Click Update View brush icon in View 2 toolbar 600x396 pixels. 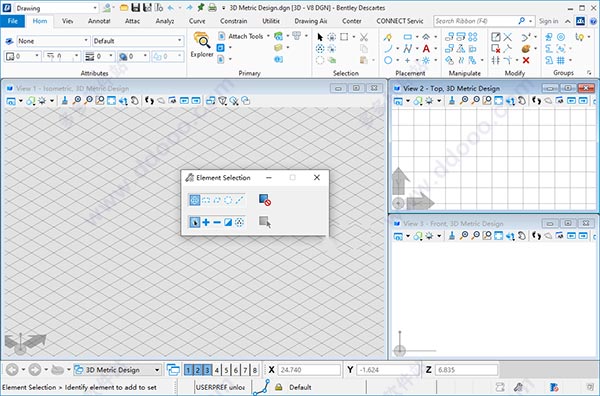[452, 101]
